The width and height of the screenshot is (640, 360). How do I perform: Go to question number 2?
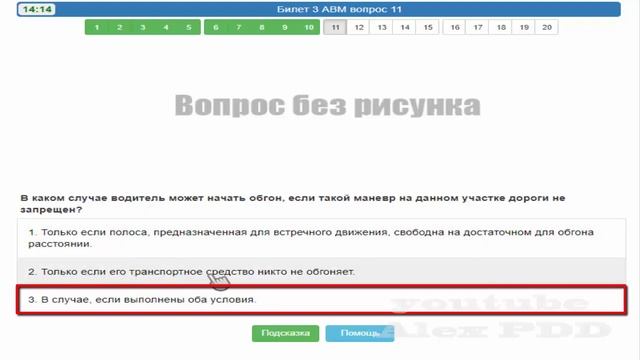(x=120, y=27)
